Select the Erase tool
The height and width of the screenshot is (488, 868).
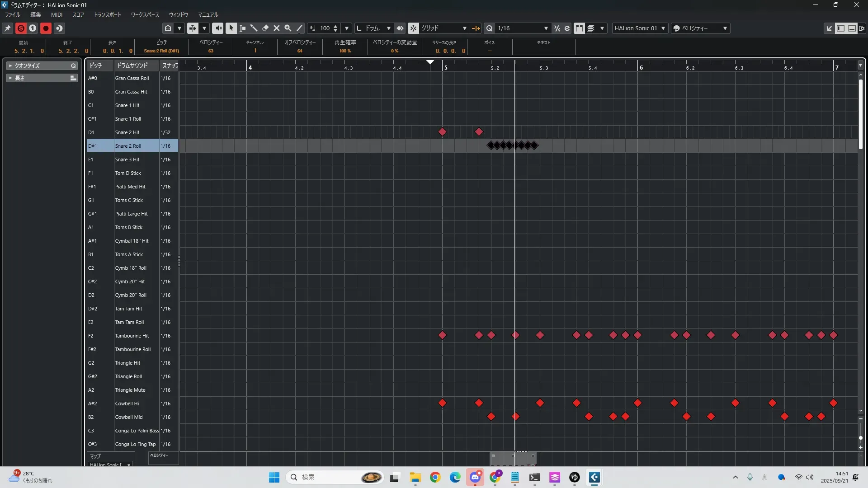click(x=265, y=28)
